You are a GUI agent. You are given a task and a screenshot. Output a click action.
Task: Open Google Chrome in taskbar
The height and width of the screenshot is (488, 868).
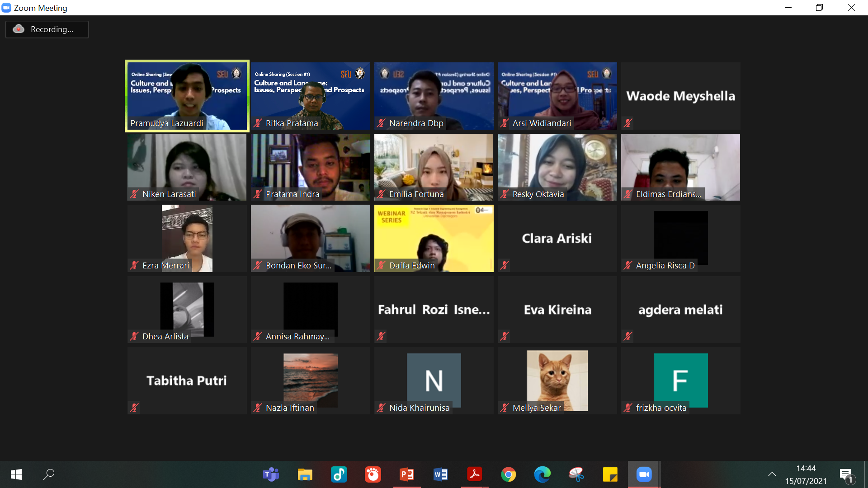coord(508,474)
